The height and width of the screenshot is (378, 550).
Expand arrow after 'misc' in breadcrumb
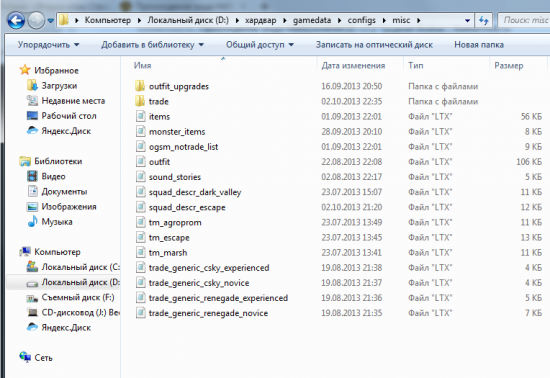coord(418,21)
